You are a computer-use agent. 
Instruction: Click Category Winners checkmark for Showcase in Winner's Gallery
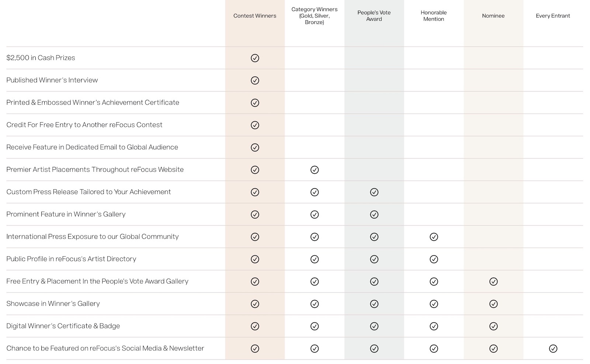[x=315, y=304]
